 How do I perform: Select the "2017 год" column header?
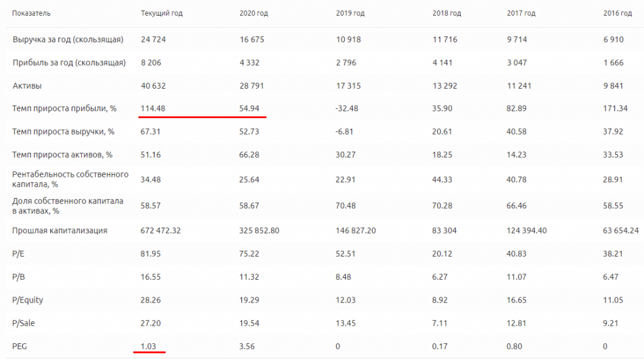[x=521, y=13]
